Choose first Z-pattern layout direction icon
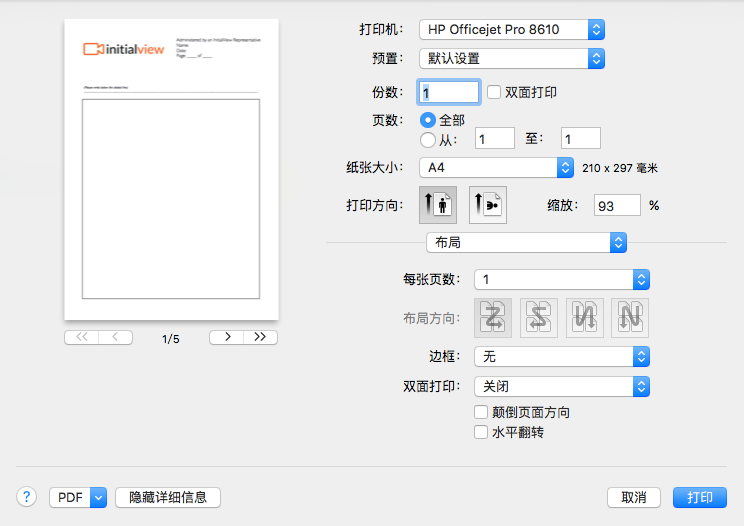The image size is (744, 526). click(x=494, y=318)
